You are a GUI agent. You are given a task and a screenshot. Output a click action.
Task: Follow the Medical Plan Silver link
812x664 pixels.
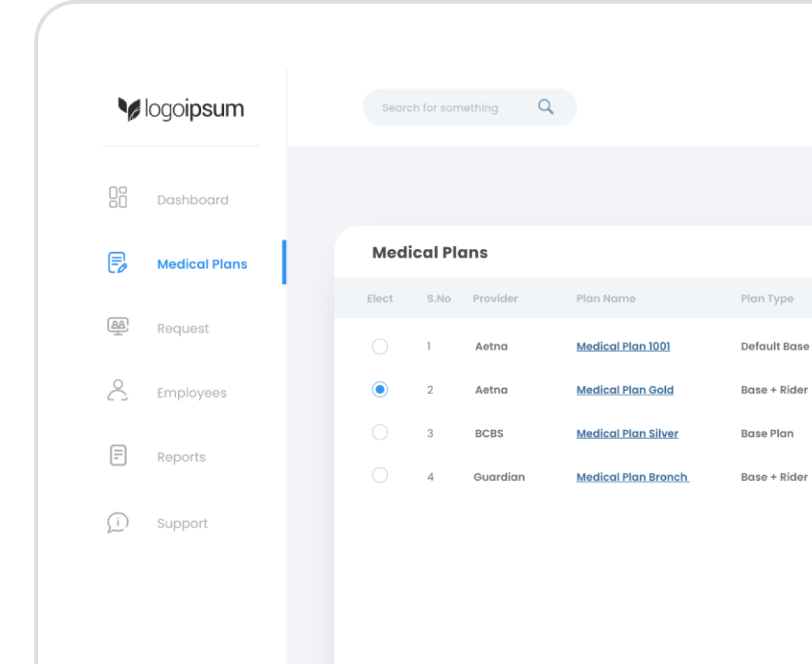point(627,433)
